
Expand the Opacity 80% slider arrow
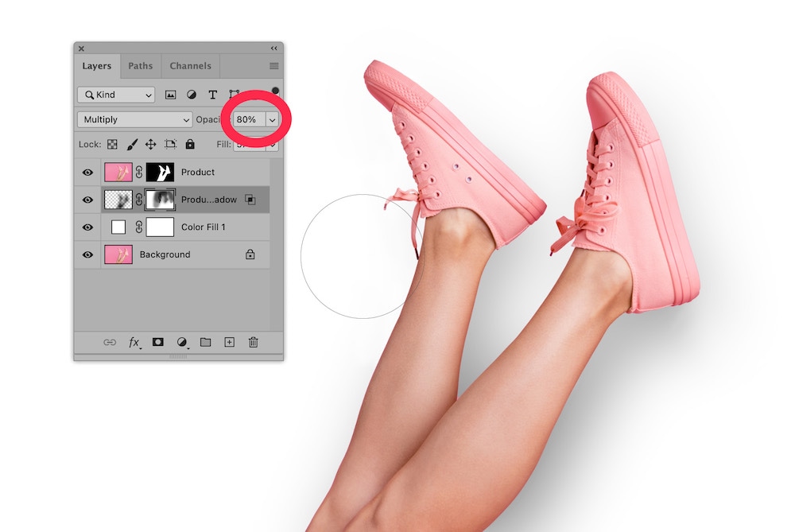click(273, 119)
